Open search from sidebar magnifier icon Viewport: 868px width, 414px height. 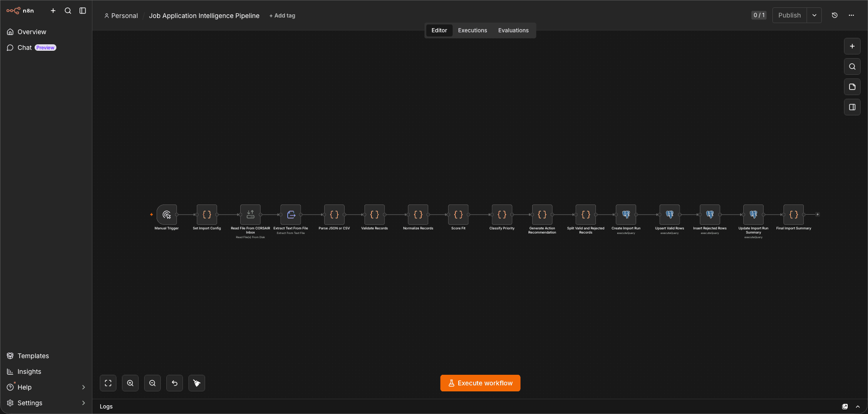(x=68, y=11)
